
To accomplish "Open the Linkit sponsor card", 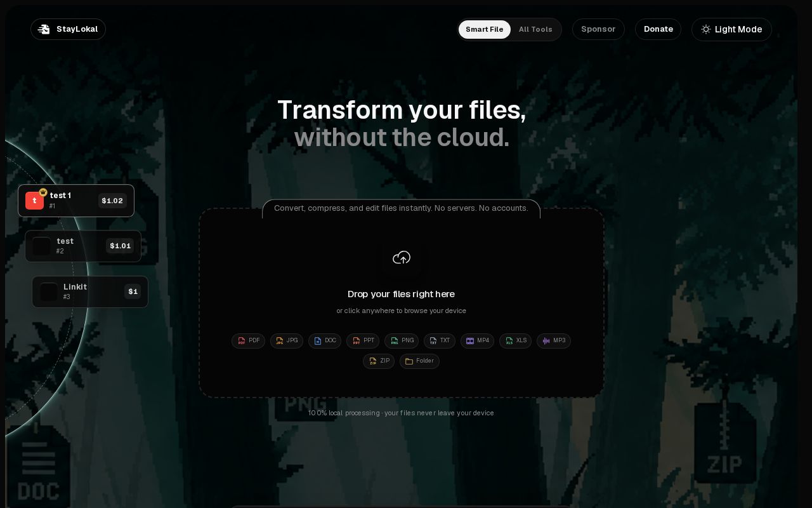I will click(90, 291).
